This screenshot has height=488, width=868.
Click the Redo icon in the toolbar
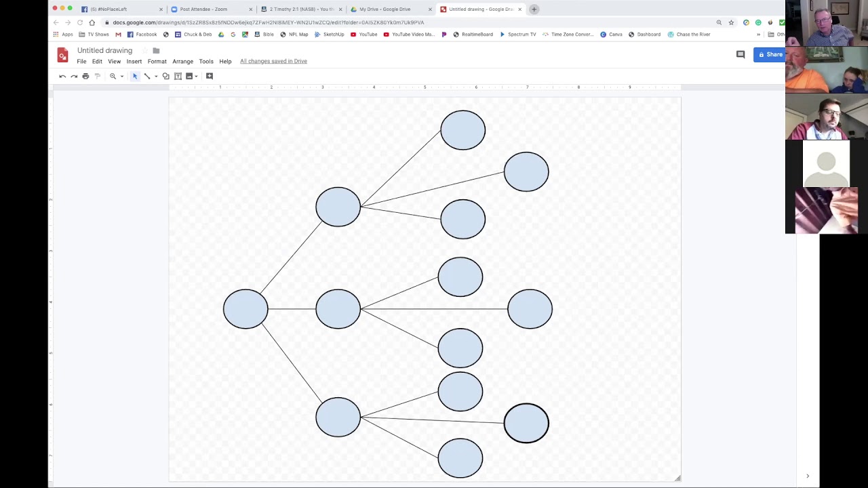click(x=74, y=76)
